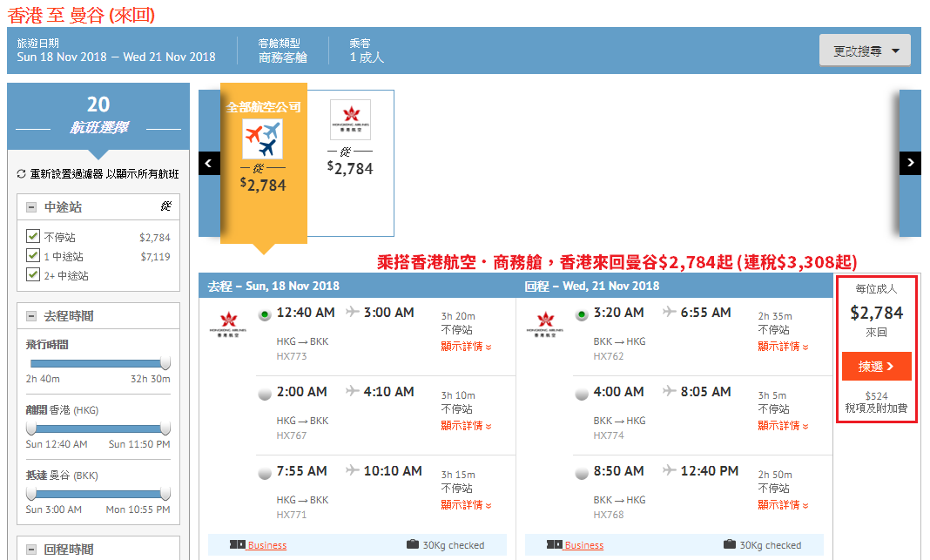Select the Hong Kong Airlines $2,784 tab
The height and width of the screenshot is (560, 930).
pos(351,163)
